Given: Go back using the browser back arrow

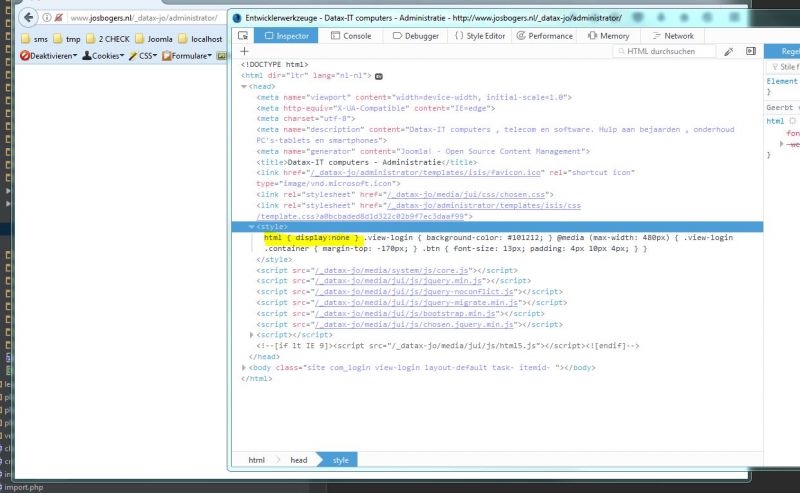Looking at the screenshot, I should 29,18.
